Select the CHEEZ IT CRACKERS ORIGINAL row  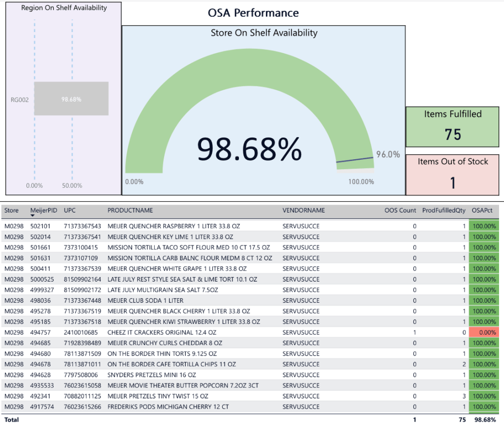click(x=162, y=332)
